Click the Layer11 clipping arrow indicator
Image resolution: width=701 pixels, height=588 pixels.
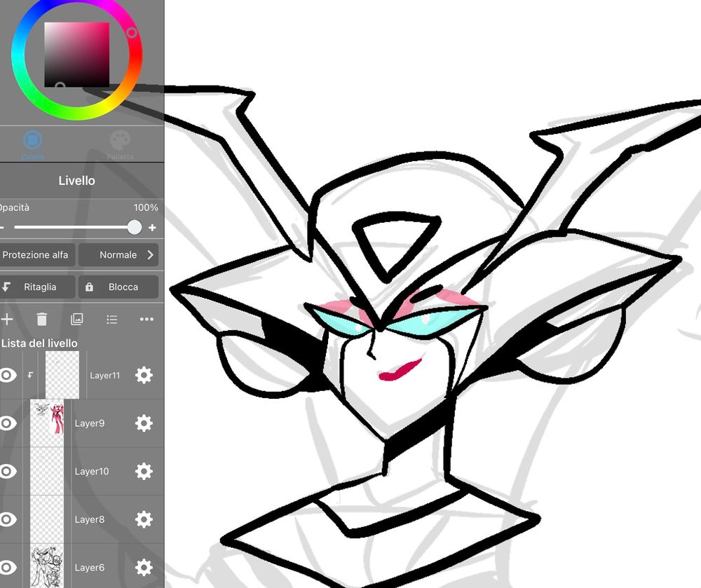pos(30,375)
